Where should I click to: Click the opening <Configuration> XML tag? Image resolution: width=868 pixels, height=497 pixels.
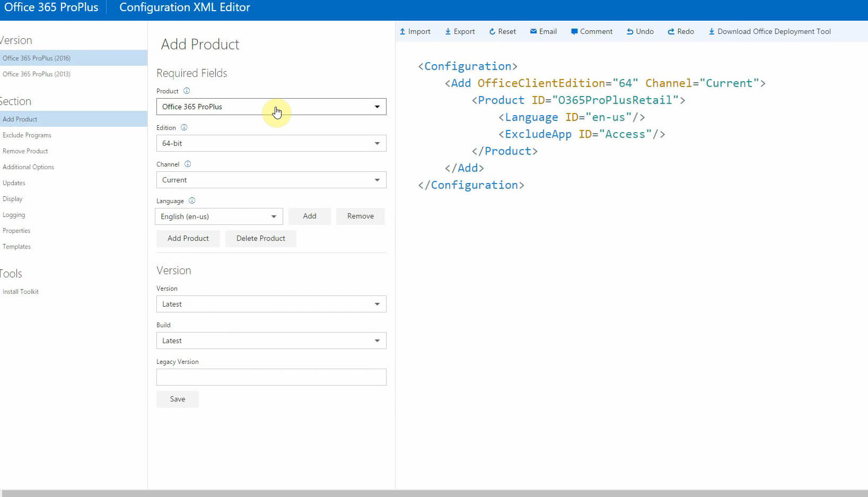[468, 66]
